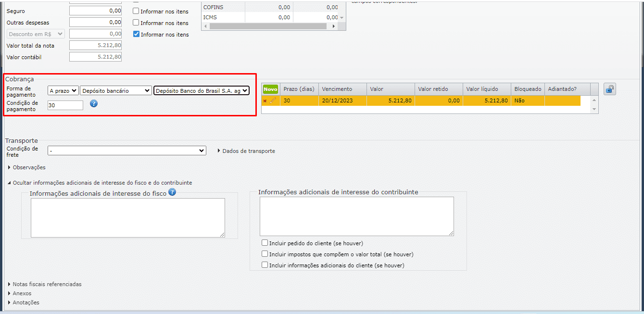Open the Condição de frete dropdown
644x314 pixels.
[x=127, y=151]
